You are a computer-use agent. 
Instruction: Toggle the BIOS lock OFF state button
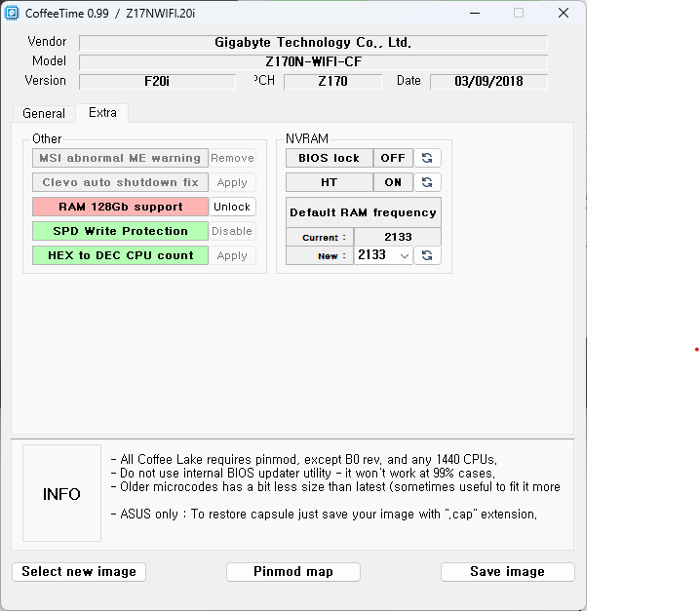click(393, 158)
